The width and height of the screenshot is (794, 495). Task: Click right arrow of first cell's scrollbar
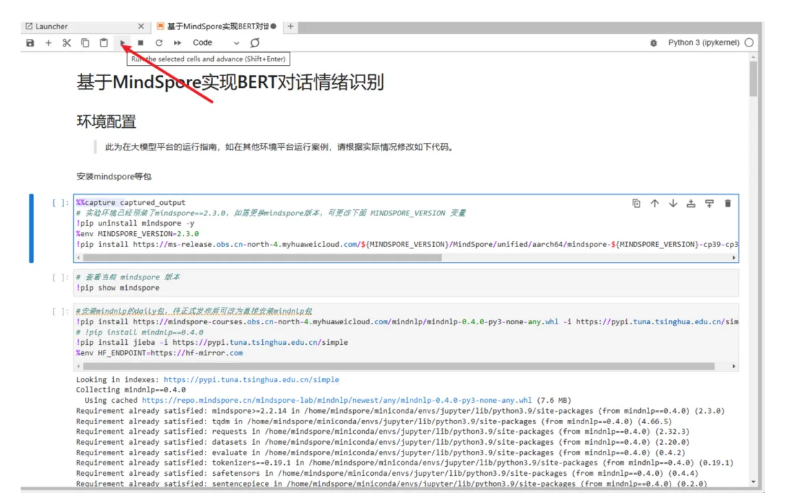click(734, 258)
